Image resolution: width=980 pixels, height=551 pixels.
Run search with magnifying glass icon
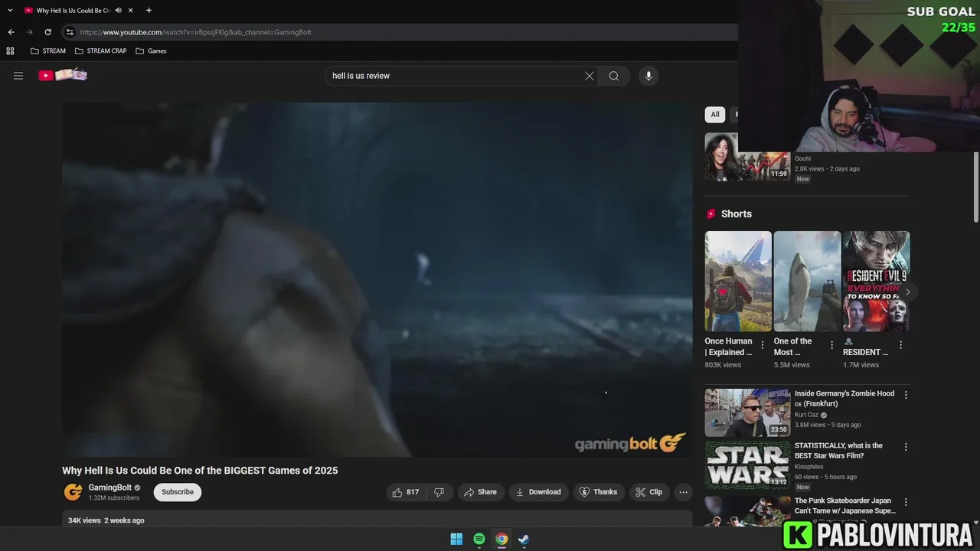point(614,76)
